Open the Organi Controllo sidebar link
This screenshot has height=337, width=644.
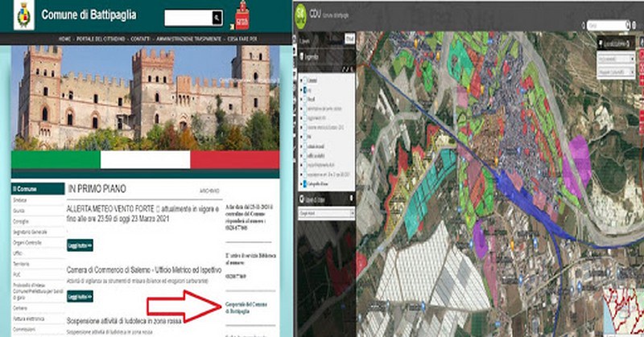pyautogui.click(x=27, y=243)
